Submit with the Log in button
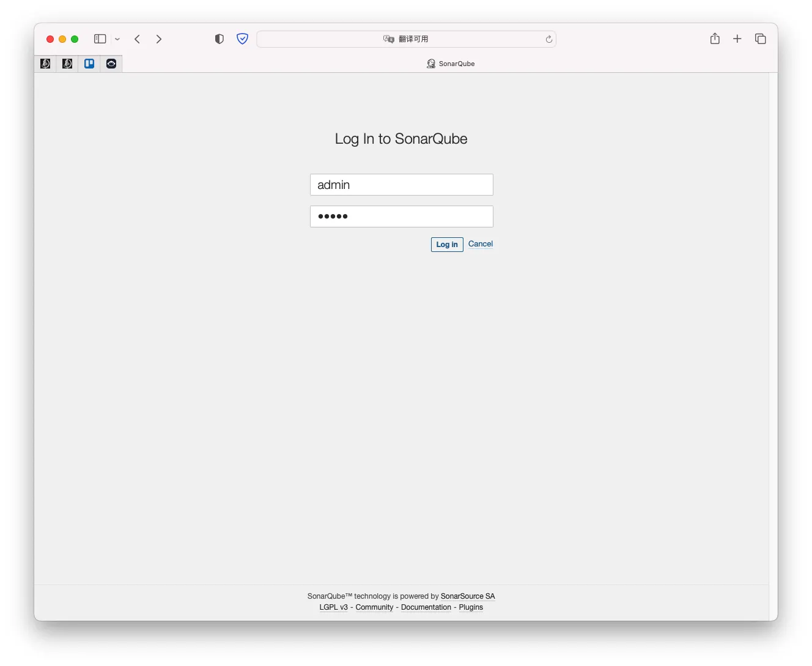 pyautogui.click(x=447, y=245)
